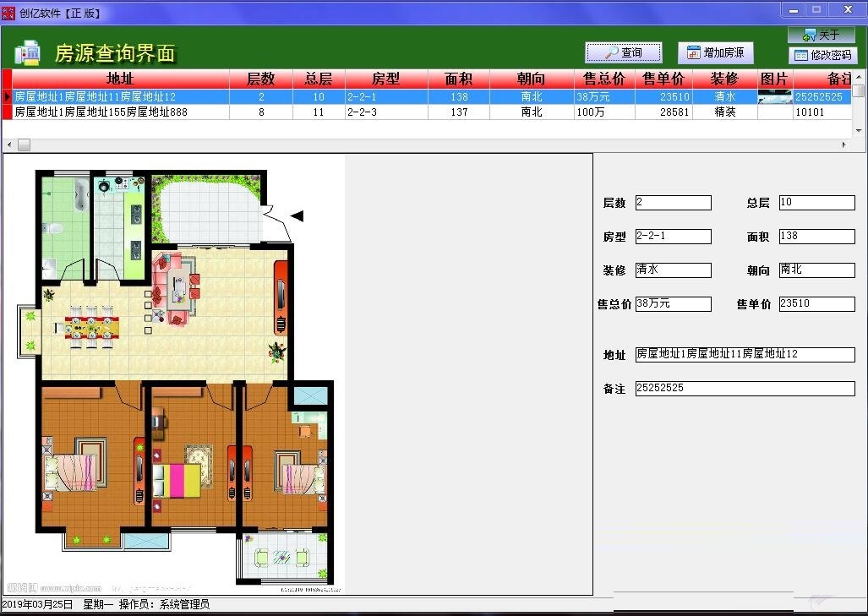
Task: Click the 售总价 field showing 38万元
Action: [673, 303]
